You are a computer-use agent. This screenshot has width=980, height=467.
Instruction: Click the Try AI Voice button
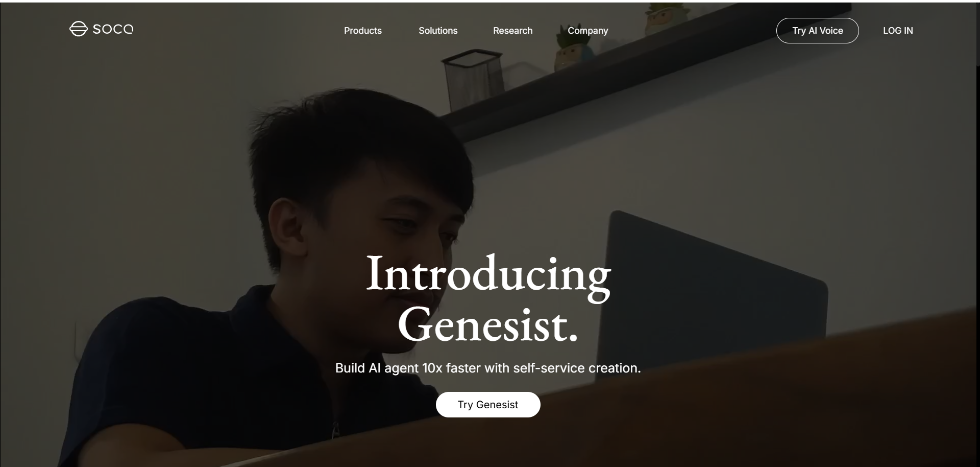pos(817,31)
